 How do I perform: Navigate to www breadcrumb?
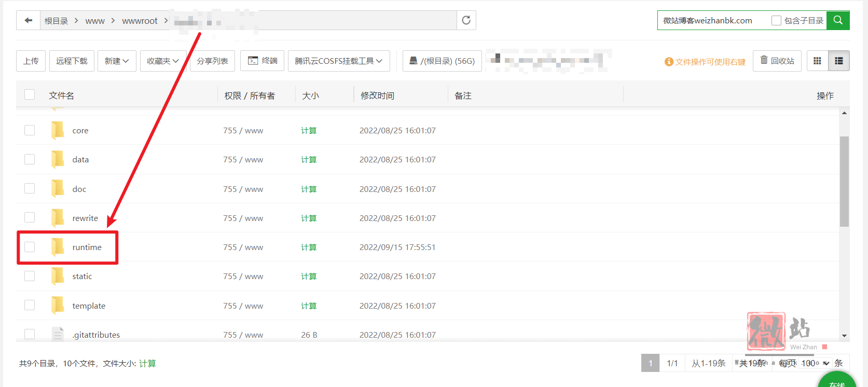[95, 21]
